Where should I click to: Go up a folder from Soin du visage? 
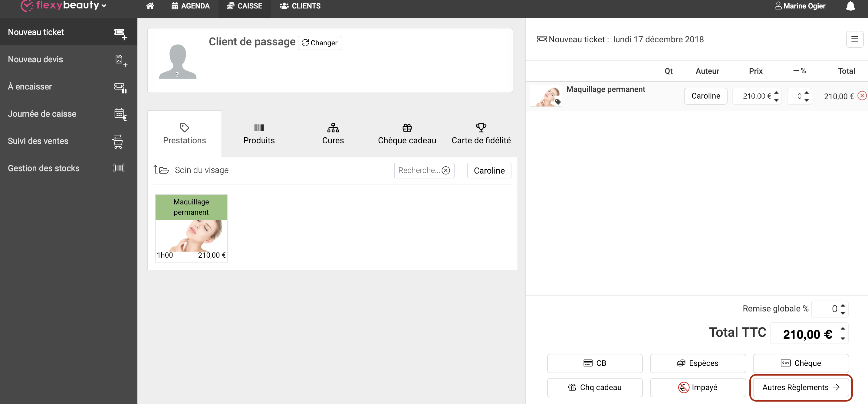tap(161, 170)
